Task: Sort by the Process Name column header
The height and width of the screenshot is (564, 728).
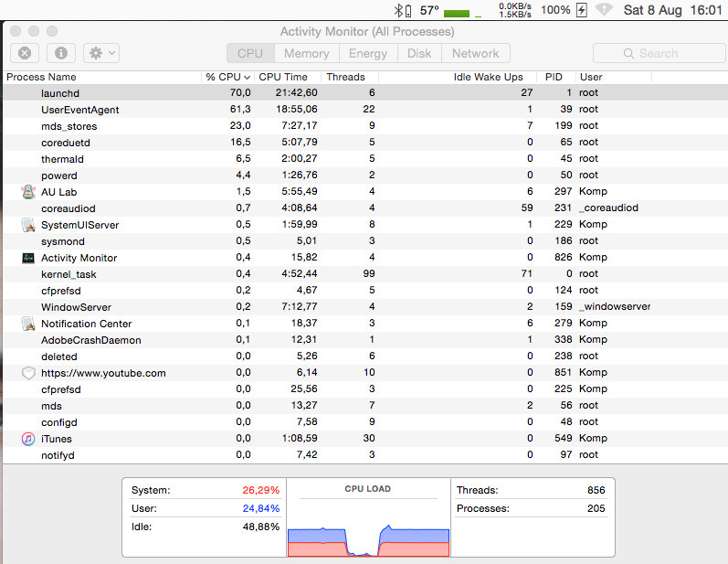Action: 102,77
